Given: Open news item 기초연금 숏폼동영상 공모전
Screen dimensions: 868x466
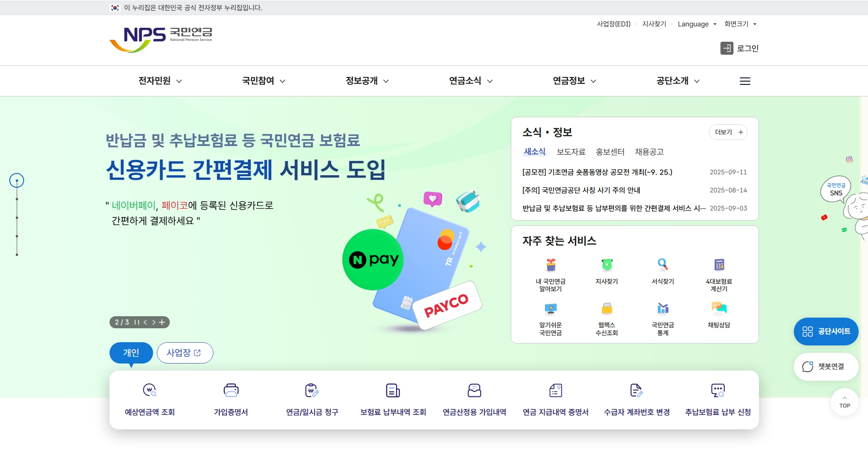Looking at the screenshot, I should tap(597, 172).
